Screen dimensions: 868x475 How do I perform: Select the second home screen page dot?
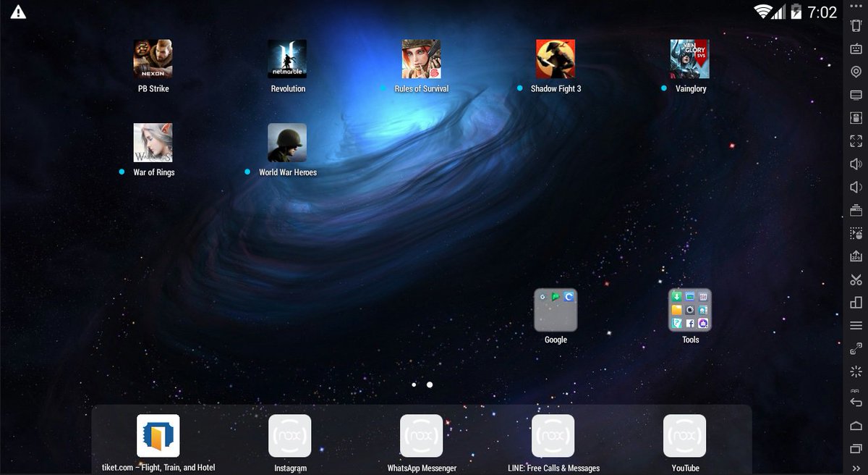430,384
